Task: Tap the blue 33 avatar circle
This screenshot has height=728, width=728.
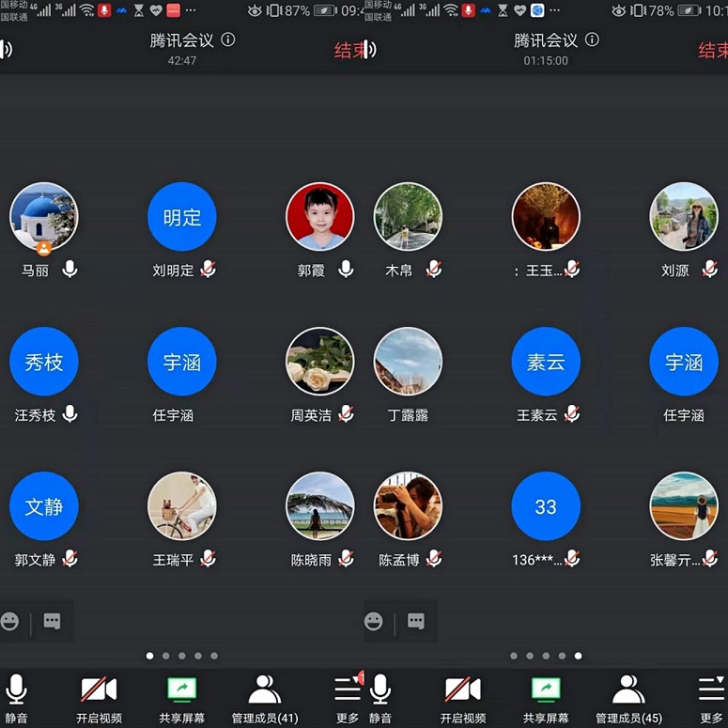Action: click(546, 506)
